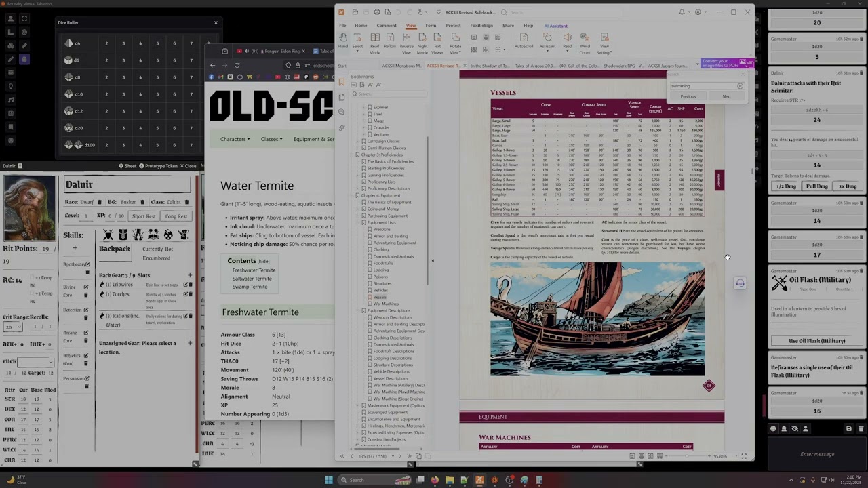Click the print icon in Foxit title bar
Viewport: 868px width, 488px height.
(377, 12)
